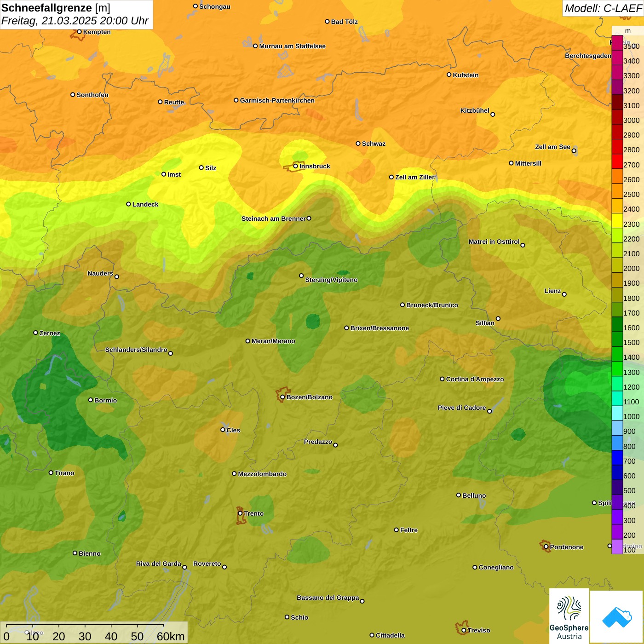
Task: Click the Zell am See marker
Action: coord(574,151)
